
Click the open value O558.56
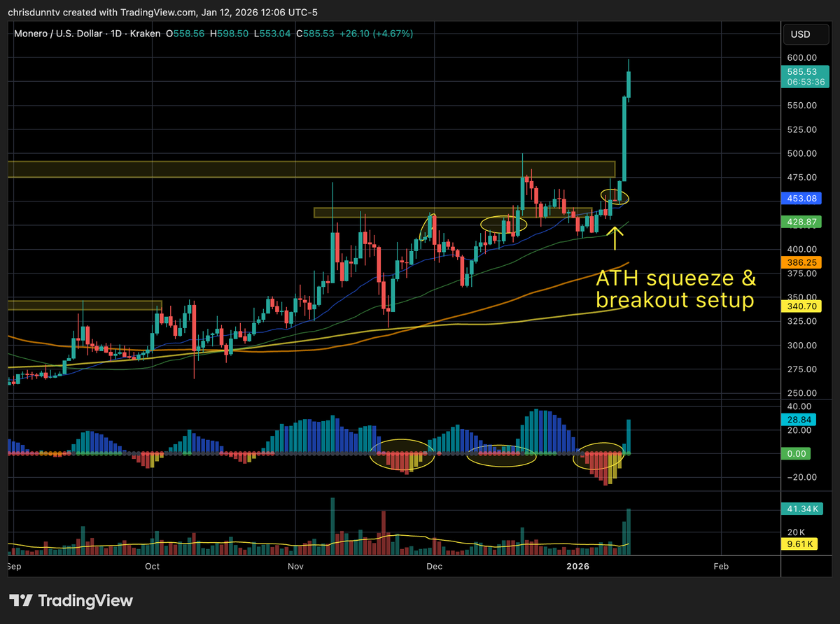[185, 34]
